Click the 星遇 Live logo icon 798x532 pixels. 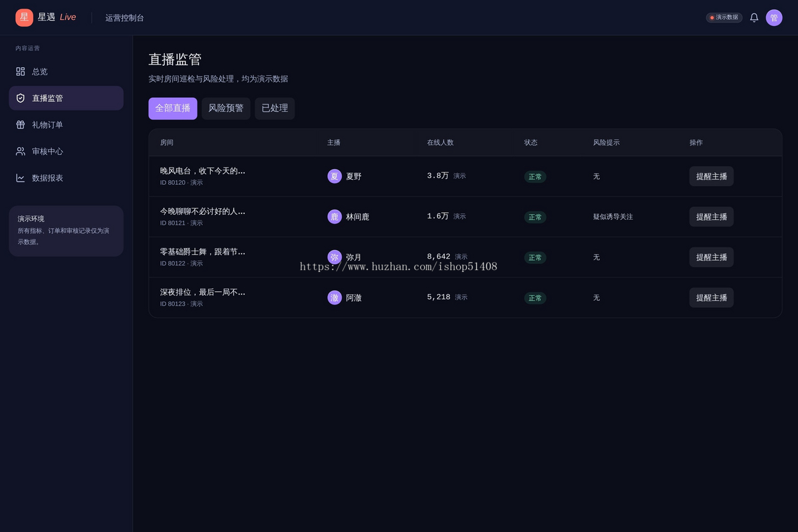24,17
